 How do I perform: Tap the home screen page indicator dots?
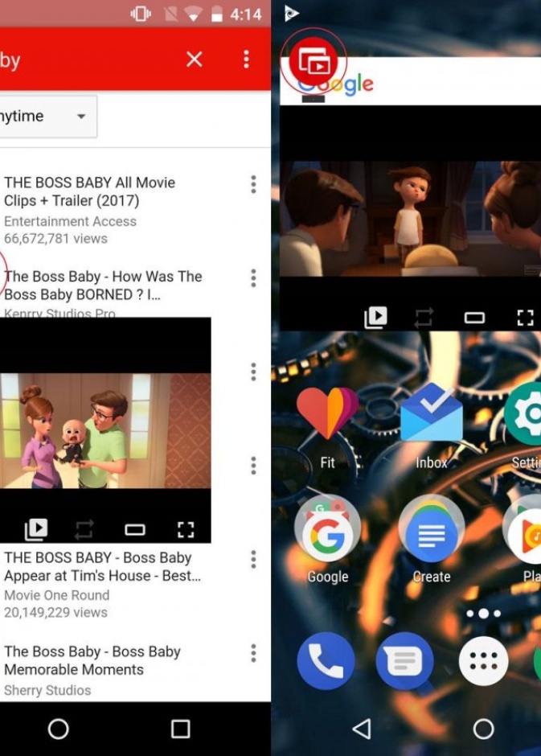[x=484, y=614]
